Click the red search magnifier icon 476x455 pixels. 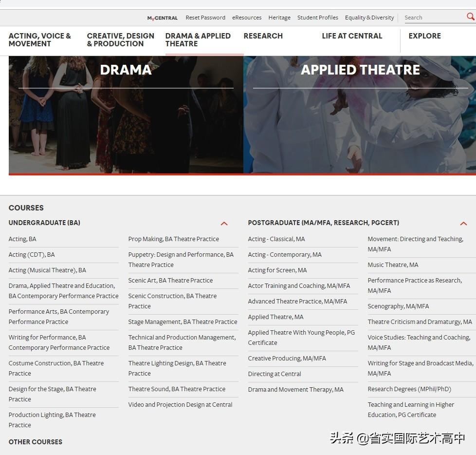pyautogui.click(x=470, y=17)
